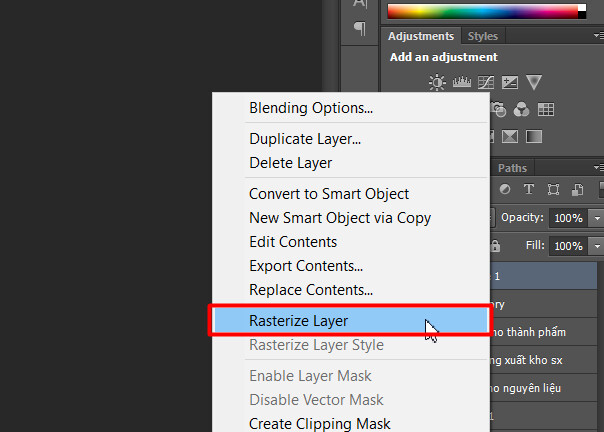Switch to the Styles tab
604x432 pixels.
tap(483, 36)
